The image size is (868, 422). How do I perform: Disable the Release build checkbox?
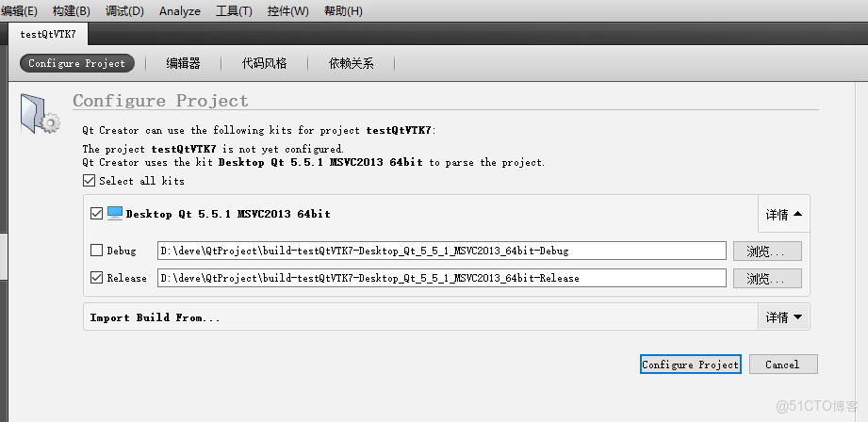(96, 278)
